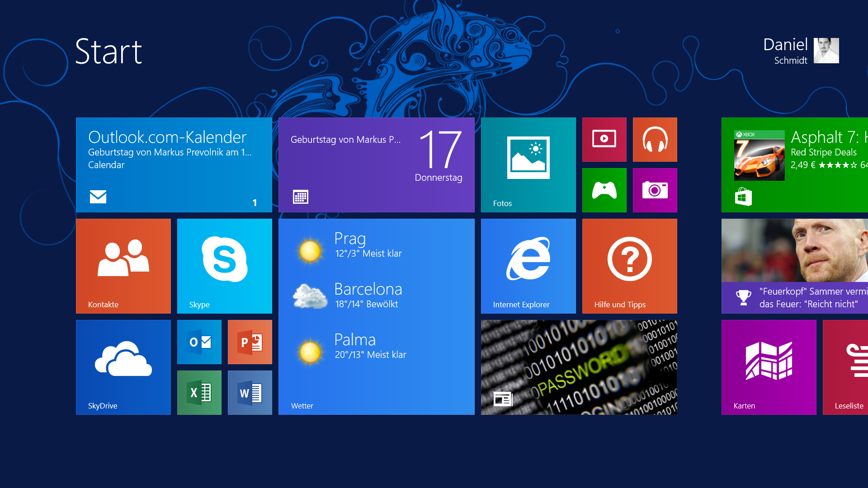Open the Internet Explorer tile
The width and height of the screenshot is (868, 488).
[x=528, y=266]
